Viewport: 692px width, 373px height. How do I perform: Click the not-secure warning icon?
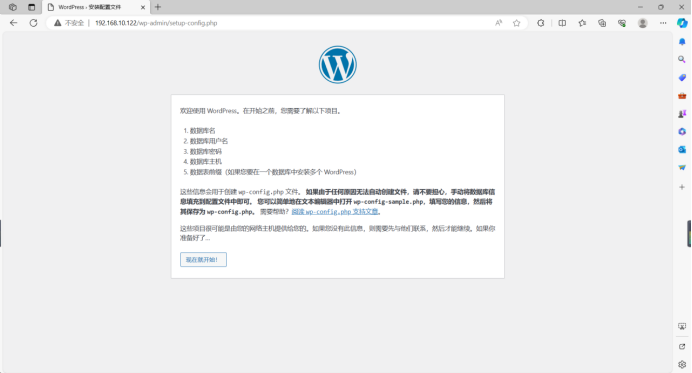click(x=57, y=23)
